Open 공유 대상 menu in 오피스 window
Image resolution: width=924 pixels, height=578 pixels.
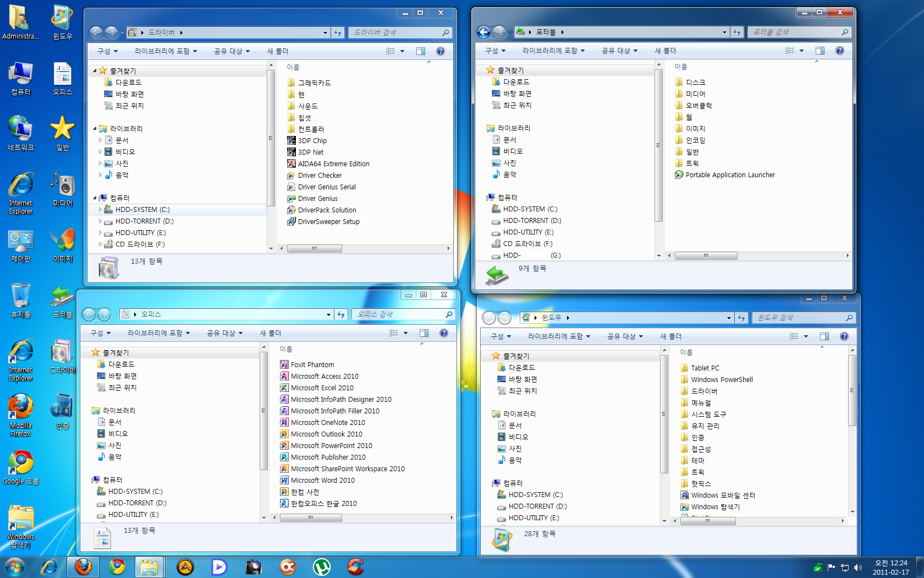224,333
